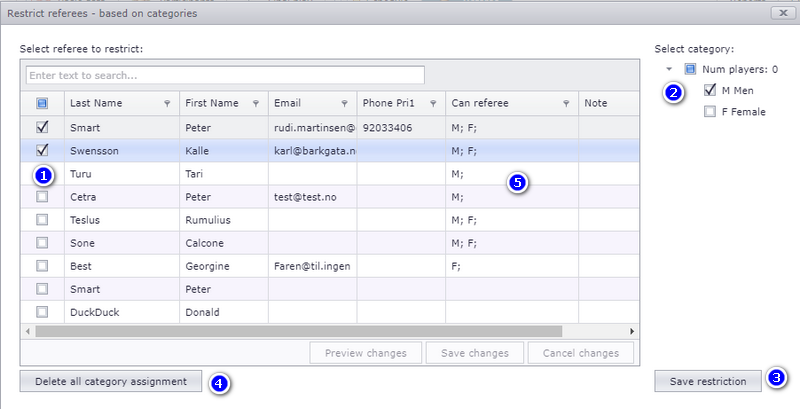
Task: Select the Calcone first name cell
Action: click(224, 243)
